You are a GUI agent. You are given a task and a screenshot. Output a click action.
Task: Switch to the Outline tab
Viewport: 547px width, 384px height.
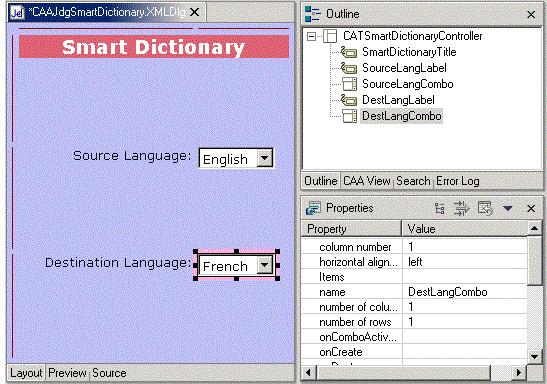321,181
